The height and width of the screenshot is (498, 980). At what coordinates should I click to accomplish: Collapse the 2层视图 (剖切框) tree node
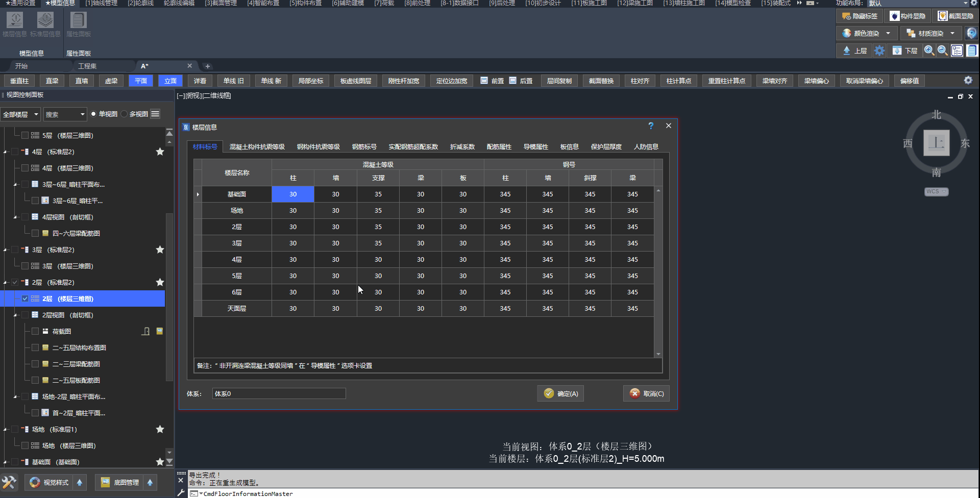(15, 315)
